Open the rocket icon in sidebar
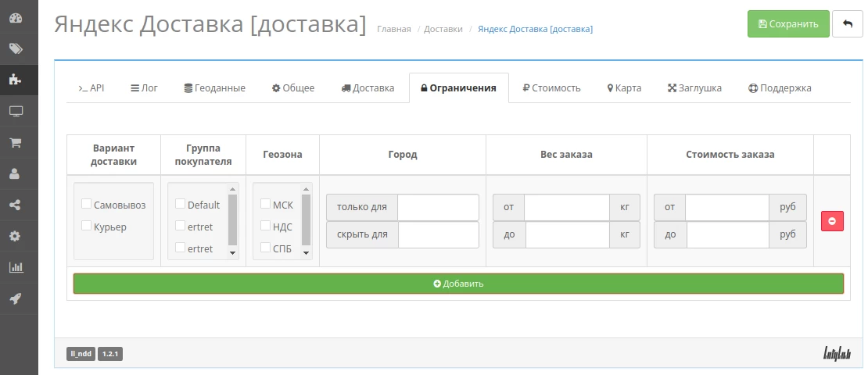Screen dimensions: 868x375 [16, 299]
